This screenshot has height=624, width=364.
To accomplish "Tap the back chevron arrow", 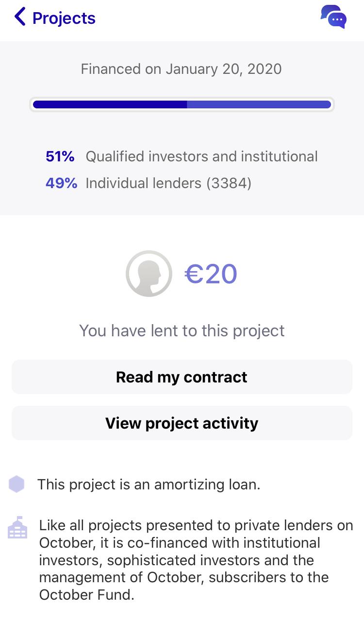I will [20, 17].
